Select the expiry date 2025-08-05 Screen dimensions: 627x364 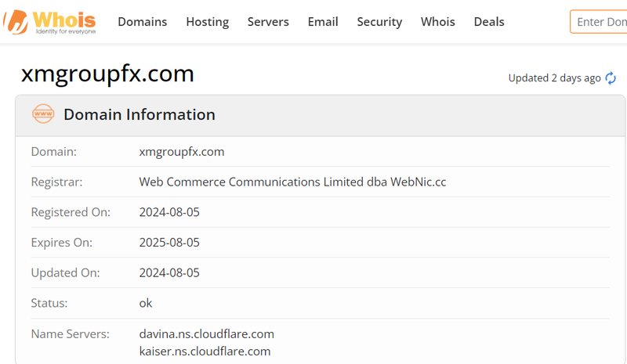169,243
